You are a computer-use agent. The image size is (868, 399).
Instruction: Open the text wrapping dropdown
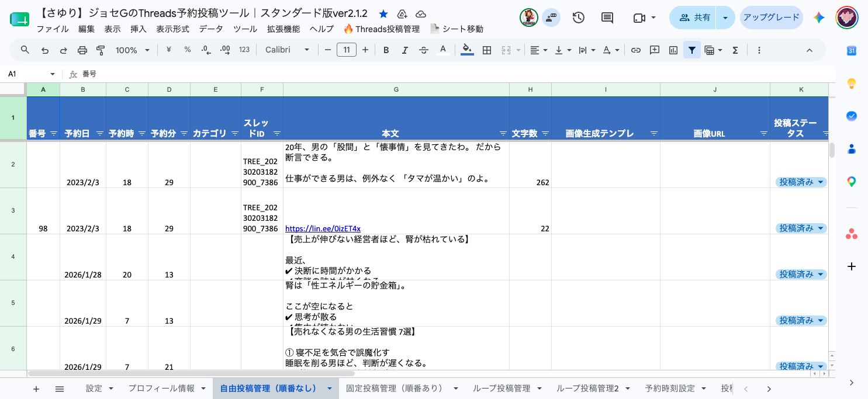click(x=586, y=50)
